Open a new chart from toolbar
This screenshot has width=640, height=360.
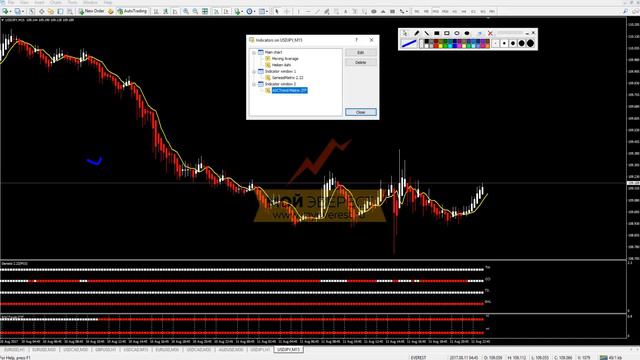6,11
